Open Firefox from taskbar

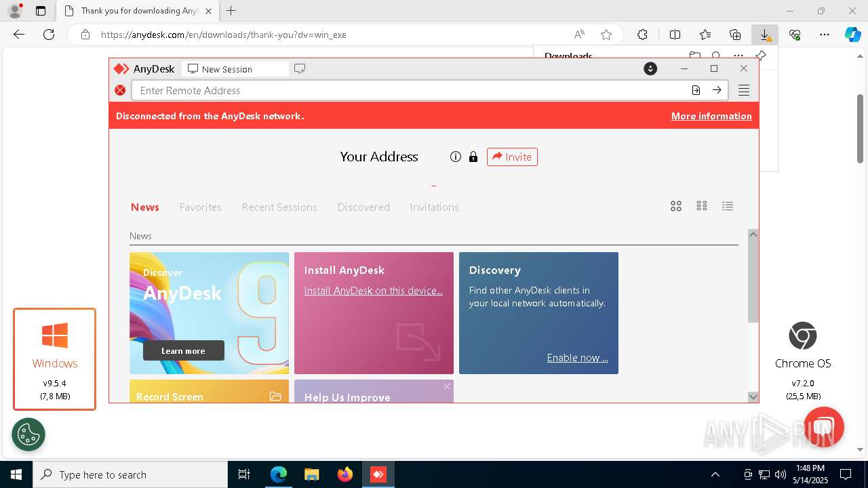click(345, 474)
